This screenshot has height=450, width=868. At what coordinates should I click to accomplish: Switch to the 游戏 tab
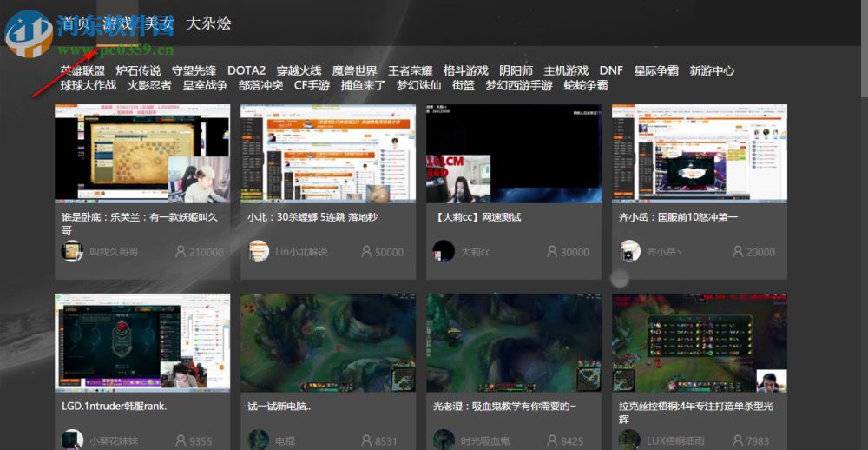pyautogui.click(x=117, y=23)
